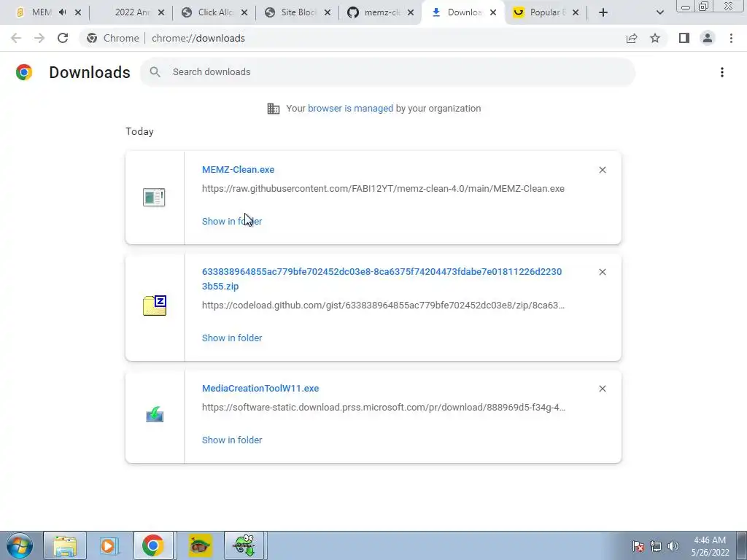Click the Show desktop strip at taskbar end
The height and width of the screenshot is (560, 747).
point(742,545)
